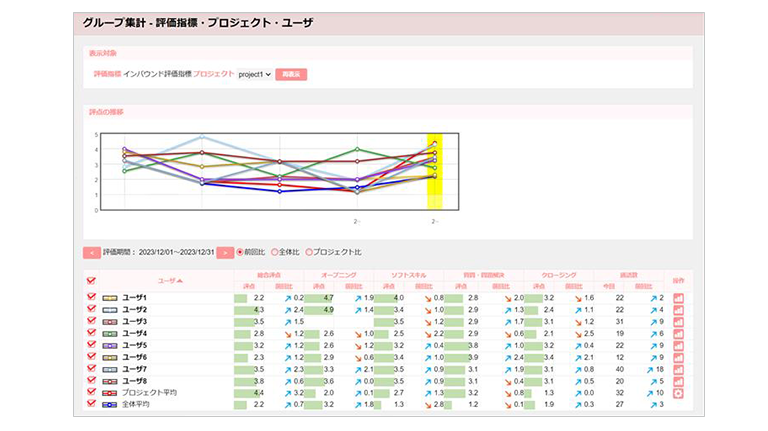Toggle the select-all checkbox in table header
The image size is (768, 431).
91,281
